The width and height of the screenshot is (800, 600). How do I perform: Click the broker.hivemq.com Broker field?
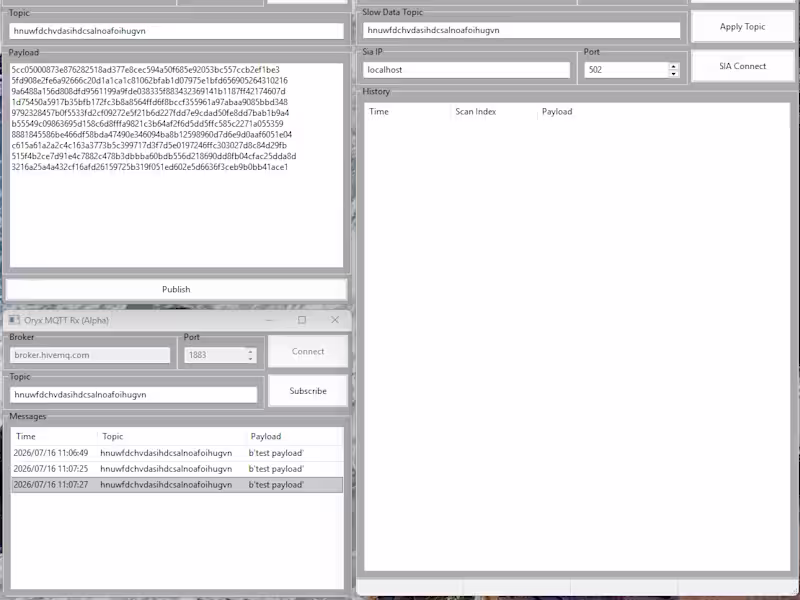click(x=90, y=355)
